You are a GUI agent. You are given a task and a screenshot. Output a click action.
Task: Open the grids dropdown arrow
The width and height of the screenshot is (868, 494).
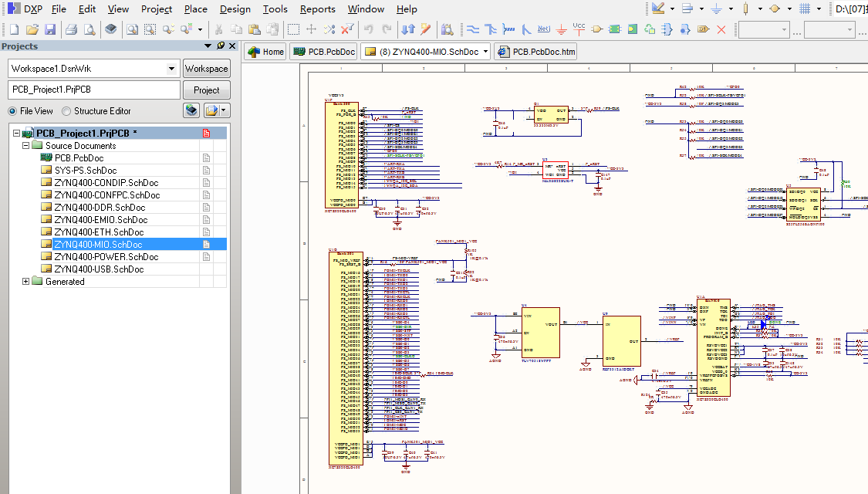(819, 8)
